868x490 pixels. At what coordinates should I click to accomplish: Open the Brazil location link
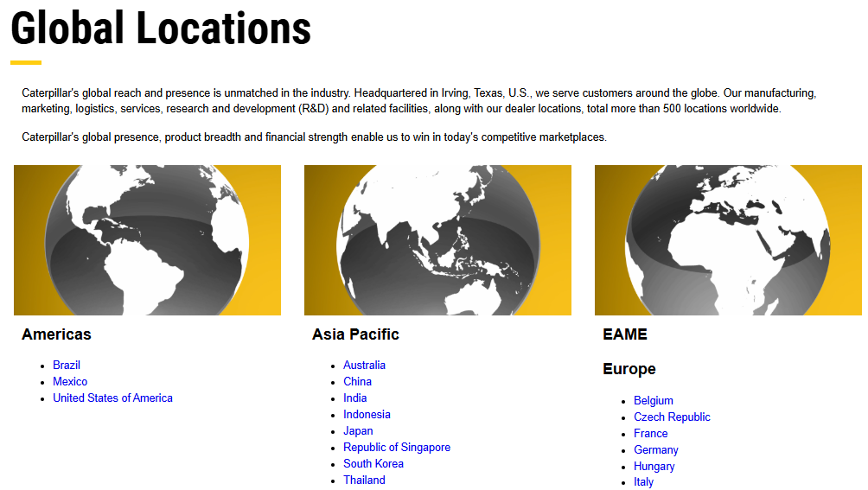pos(67,365)
